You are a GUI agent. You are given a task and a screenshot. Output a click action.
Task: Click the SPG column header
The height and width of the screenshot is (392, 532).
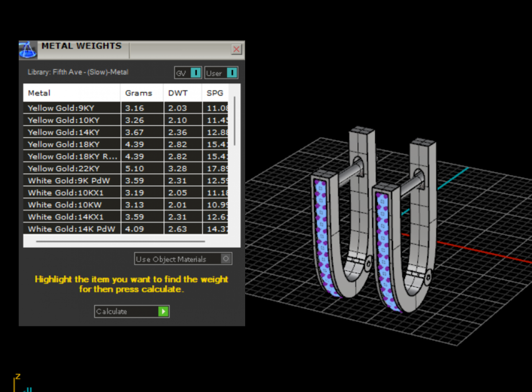click(x=215, y=93)
